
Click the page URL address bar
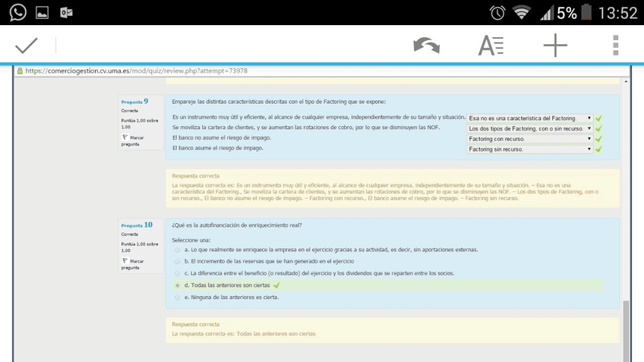tap(137, 71)
